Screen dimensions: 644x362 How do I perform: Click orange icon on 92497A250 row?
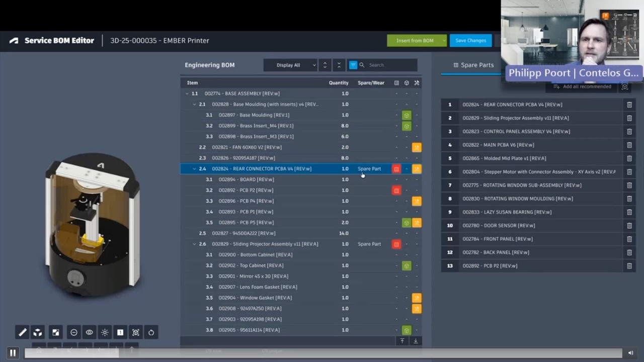pyautogui.click(x=417, y=308)
